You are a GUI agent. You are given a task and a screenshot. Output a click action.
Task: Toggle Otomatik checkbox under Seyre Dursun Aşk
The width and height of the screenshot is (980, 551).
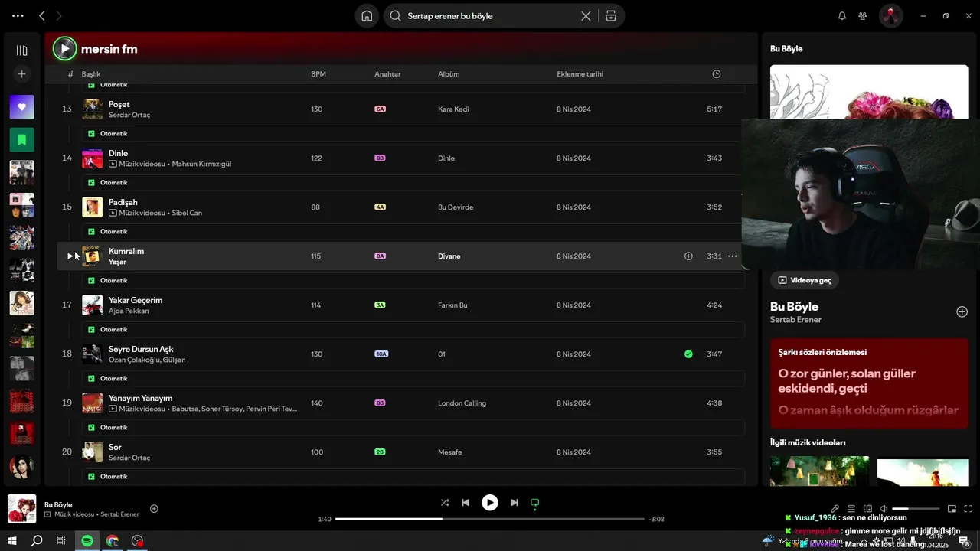[x=91, y=379]
